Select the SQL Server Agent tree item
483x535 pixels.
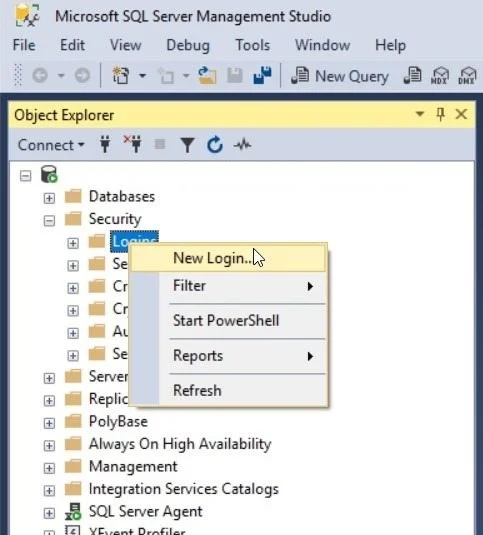146,512
